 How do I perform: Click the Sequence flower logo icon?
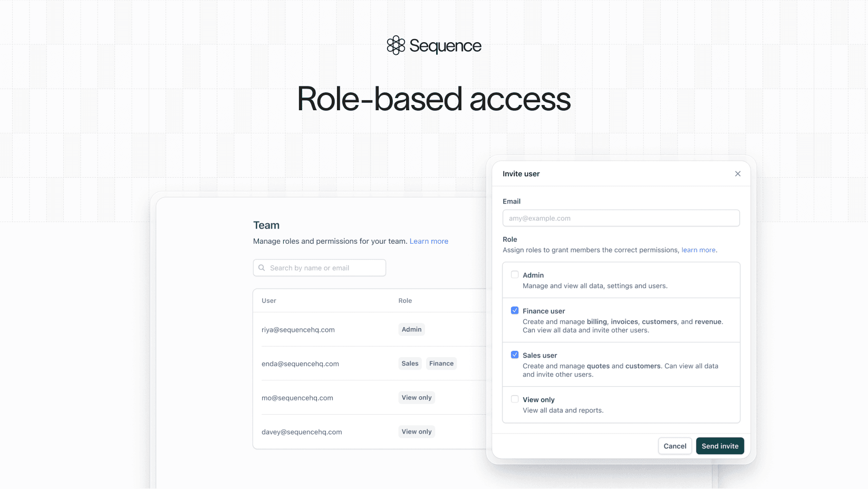coord(396,45)
